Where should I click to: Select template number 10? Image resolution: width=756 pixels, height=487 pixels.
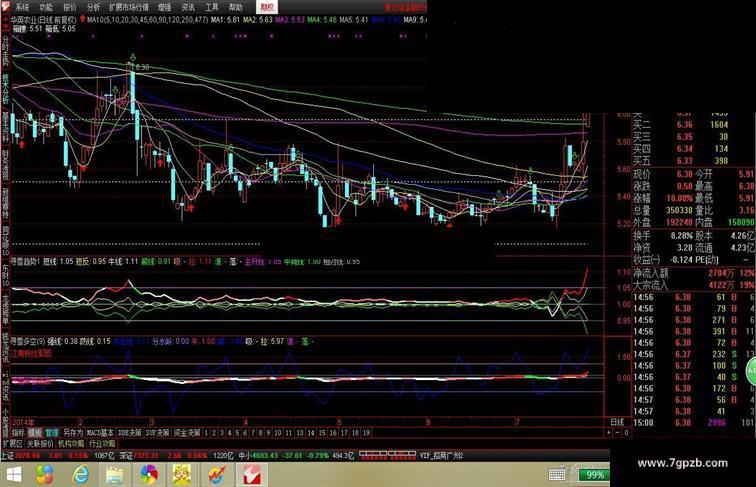click(278, 433)
